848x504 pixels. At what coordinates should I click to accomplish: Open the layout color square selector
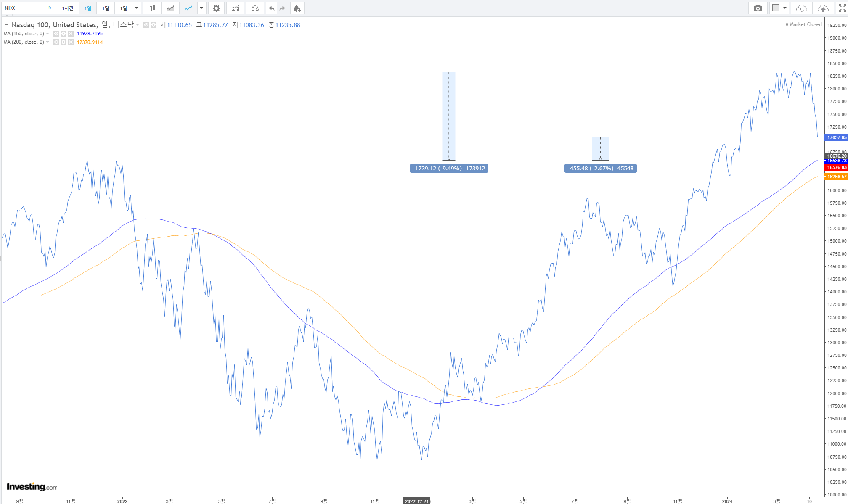(x=776, y=8)
